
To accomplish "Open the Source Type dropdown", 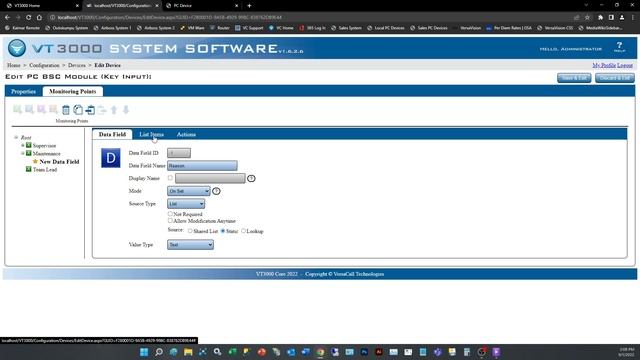I will click(x=186, y=204).
